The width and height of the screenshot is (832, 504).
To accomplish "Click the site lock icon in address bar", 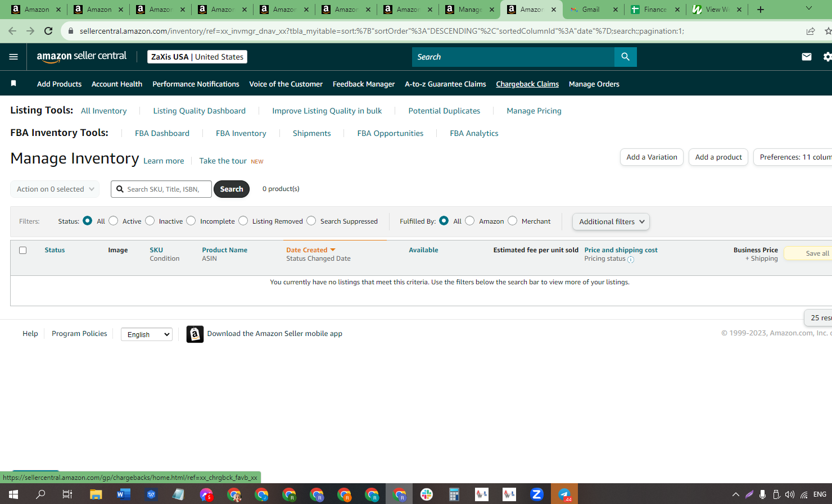I will point(71,31).
